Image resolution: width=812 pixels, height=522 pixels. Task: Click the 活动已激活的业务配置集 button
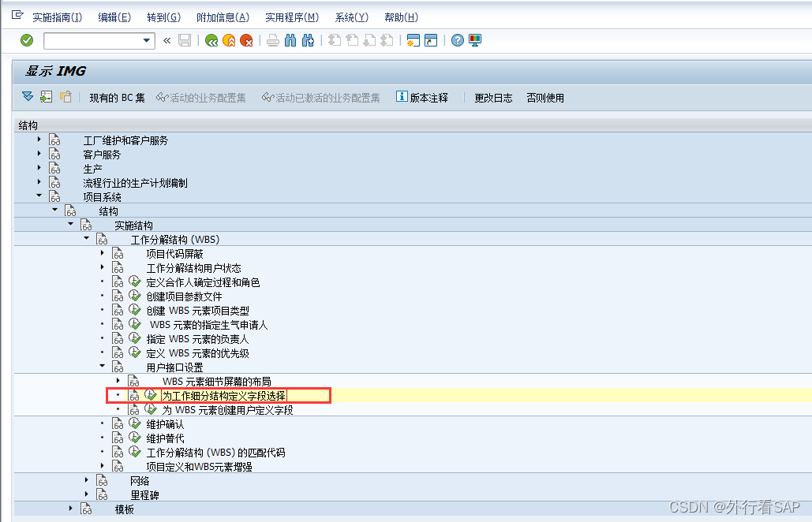[x=320, y=98]
